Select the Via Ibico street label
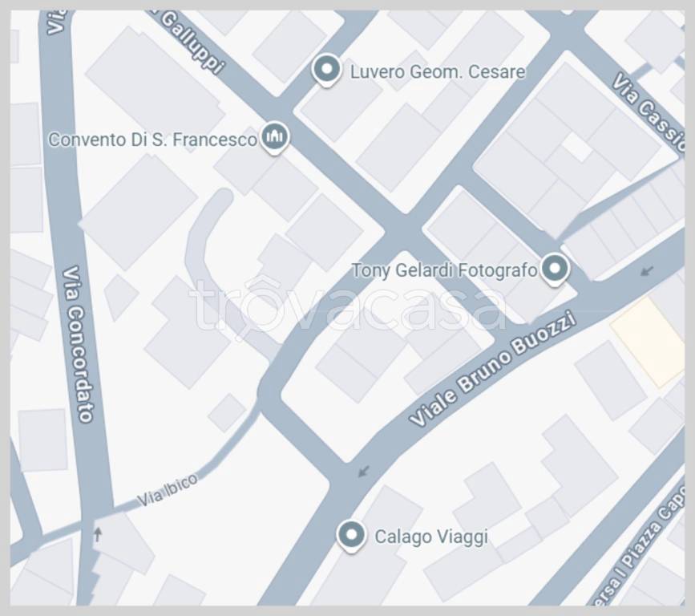Viewport: 695px width, 616px height. tap(168, 491)
